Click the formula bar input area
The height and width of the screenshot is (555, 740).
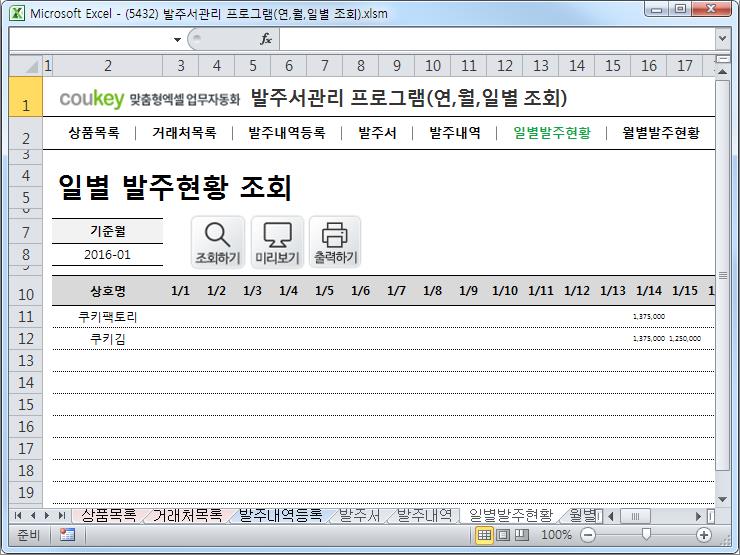pos(497,39)
